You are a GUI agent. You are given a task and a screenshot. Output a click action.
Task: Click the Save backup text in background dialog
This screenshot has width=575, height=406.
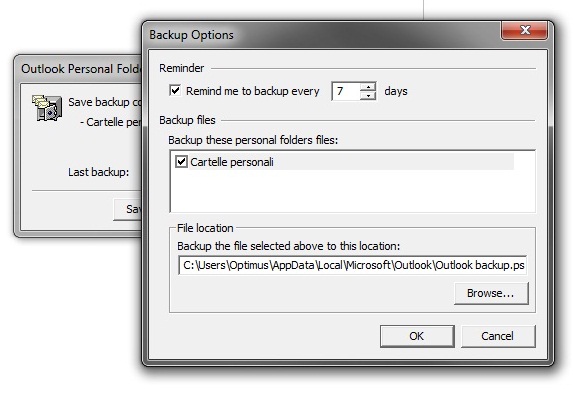tap(105, 102)
